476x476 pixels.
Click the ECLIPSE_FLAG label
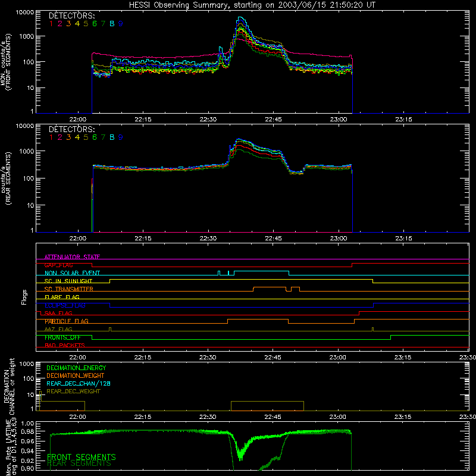[65, 305]
